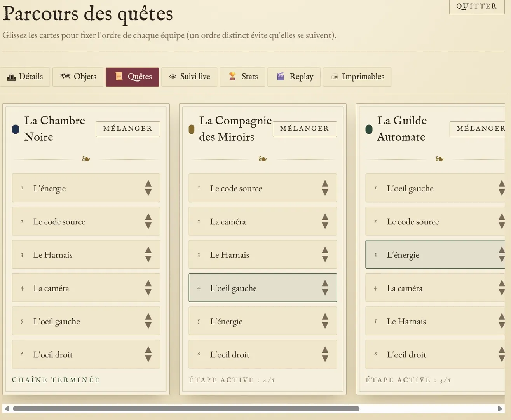Move La caméra down in Compagnie des Miroirs

325,226
